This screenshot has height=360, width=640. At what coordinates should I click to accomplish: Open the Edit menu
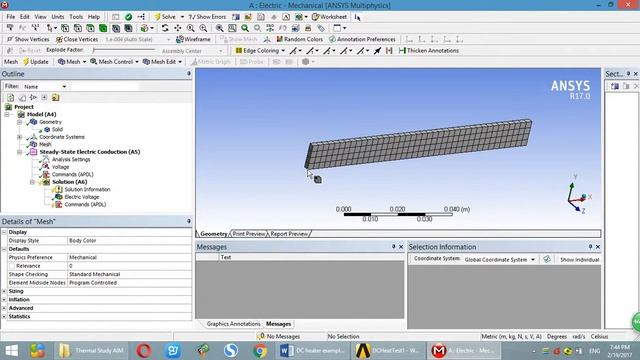click(25, 17)
